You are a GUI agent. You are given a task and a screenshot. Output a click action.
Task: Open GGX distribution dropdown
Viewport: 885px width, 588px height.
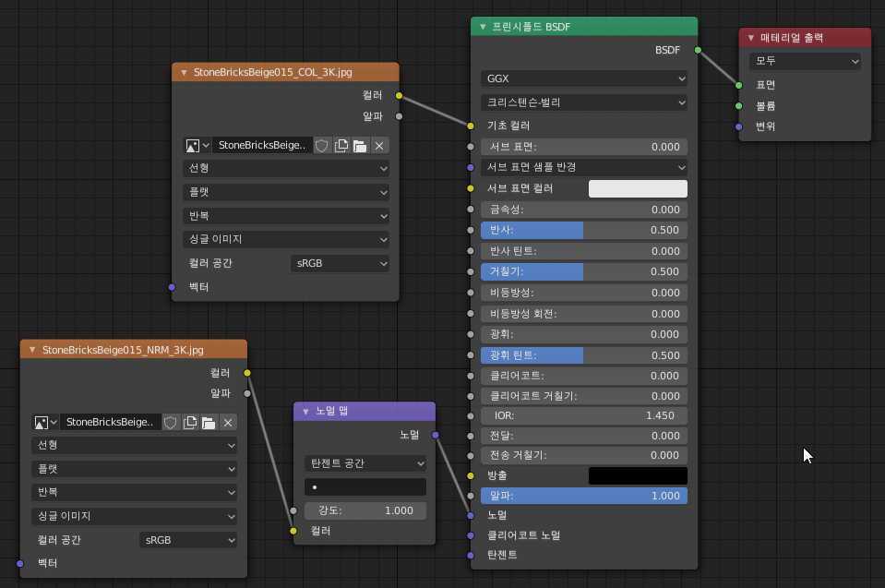(584, 78)
